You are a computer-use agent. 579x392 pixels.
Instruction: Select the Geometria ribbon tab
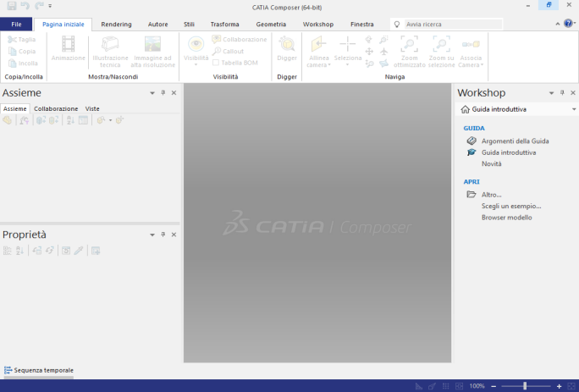pyautogui.click(x=271, y=25)
